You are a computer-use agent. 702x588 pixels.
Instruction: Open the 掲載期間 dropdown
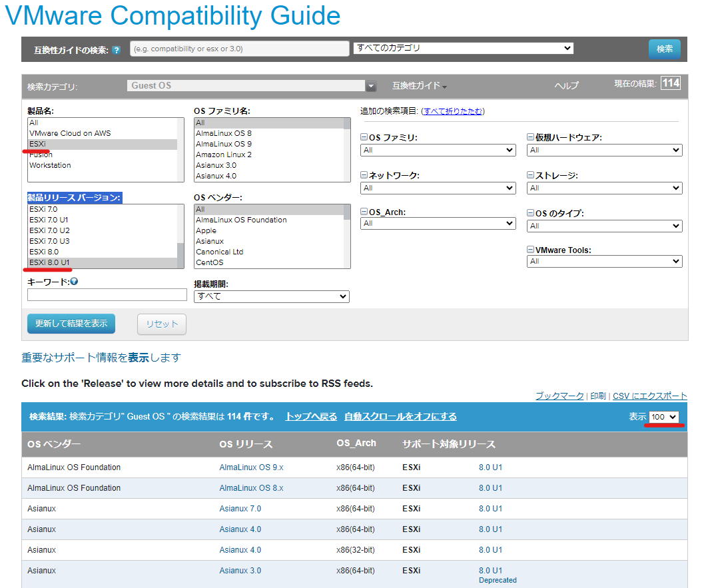coord(271,296)
